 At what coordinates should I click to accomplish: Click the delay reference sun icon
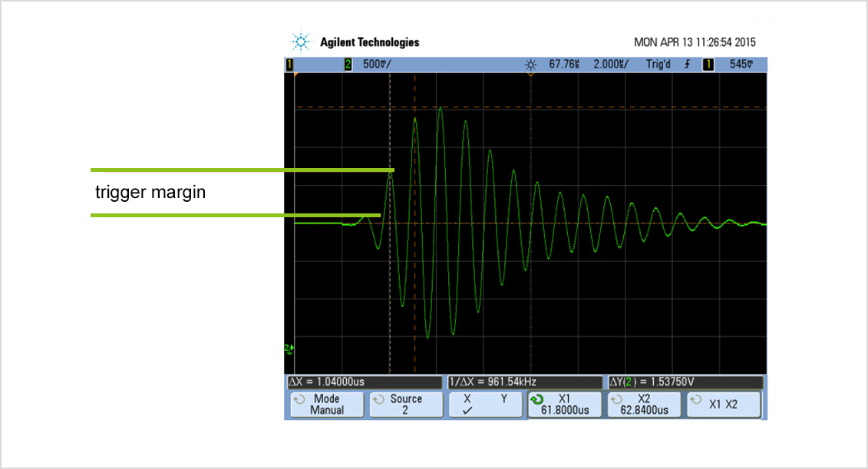(x=530, y=64)
